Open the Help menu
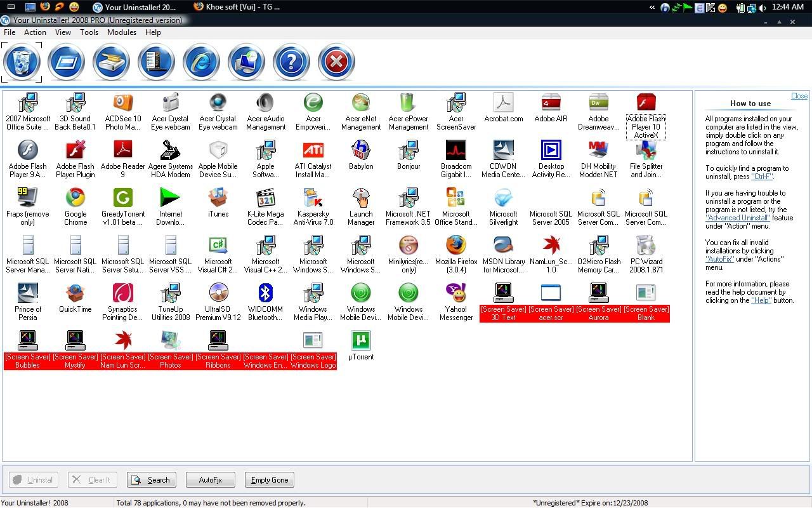Viewport: 812px width, 508px height. click(x=153, y=32)
